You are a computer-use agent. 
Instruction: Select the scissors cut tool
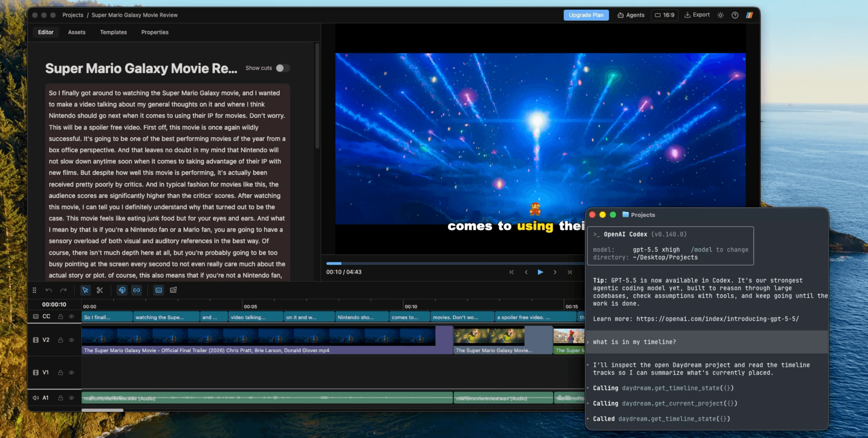[x=100, y=290]
